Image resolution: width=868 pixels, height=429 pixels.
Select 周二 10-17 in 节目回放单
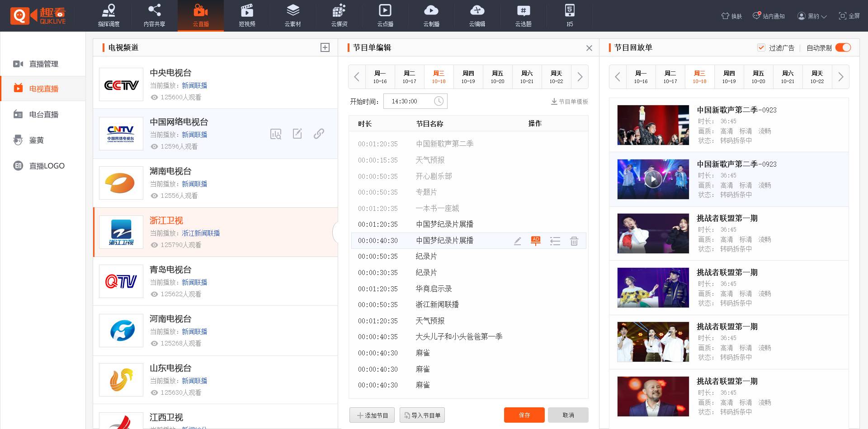coord(670,77)
